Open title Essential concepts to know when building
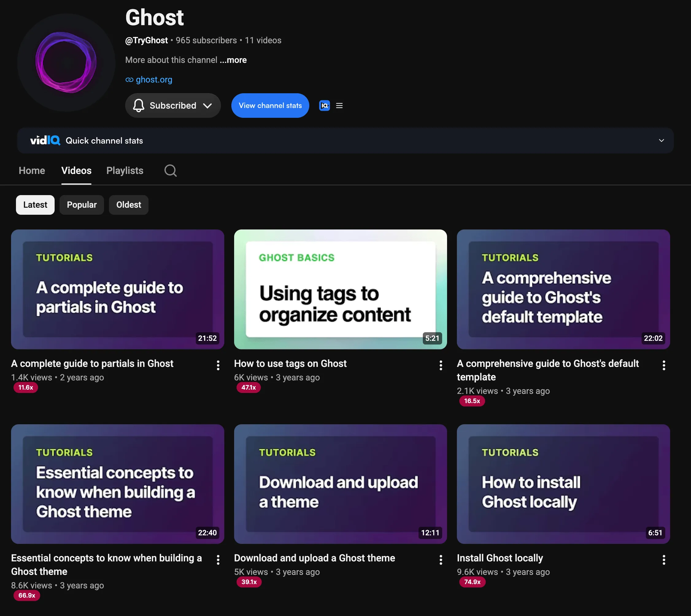The height and width of the screenshot is (616, 691). coord(106,565)
